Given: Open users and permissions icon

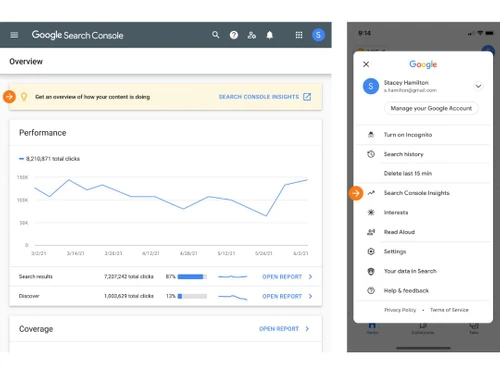Looking at the screenshot, I should click(252, 35).
